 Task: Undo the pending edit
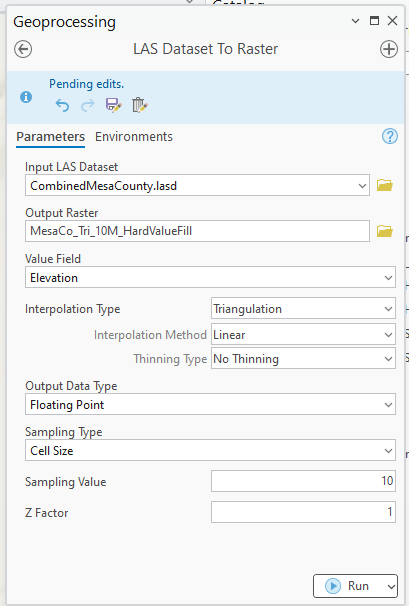click(x=62, y=105)
